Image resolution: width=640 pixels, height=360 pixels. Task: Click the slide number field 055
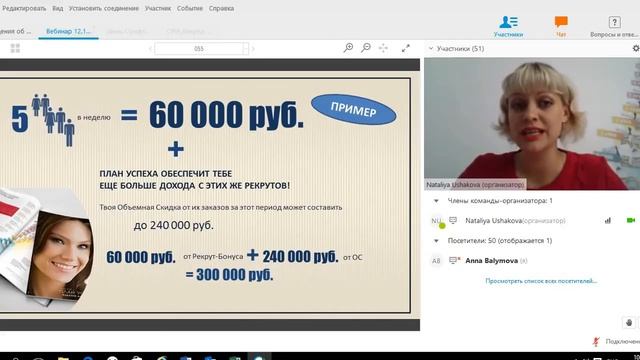pyautogui.click(x=199, y=49)
